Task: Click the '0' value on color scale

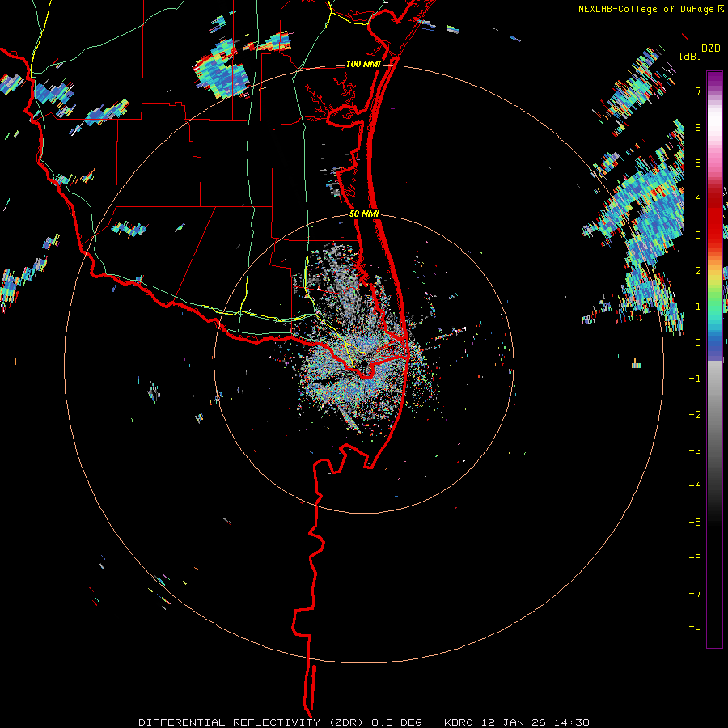Action: (698, 343)
